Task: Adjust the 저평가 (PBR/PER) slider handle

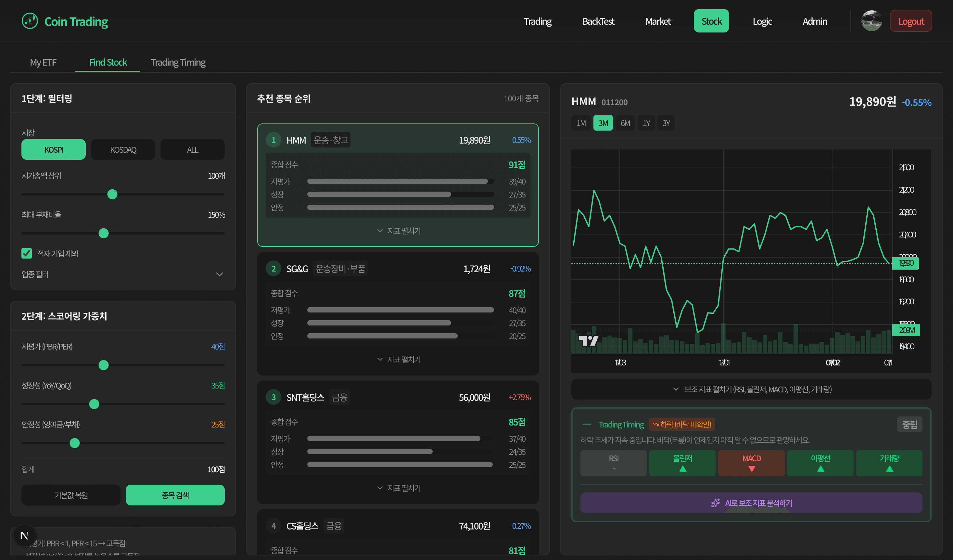Action: [104, 365]
